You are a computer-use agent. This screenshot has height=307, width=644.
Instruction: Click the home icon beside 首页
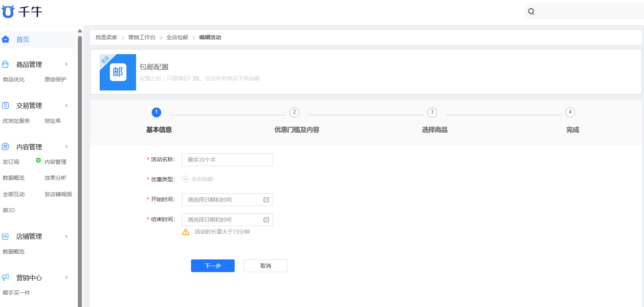[5, 39]
